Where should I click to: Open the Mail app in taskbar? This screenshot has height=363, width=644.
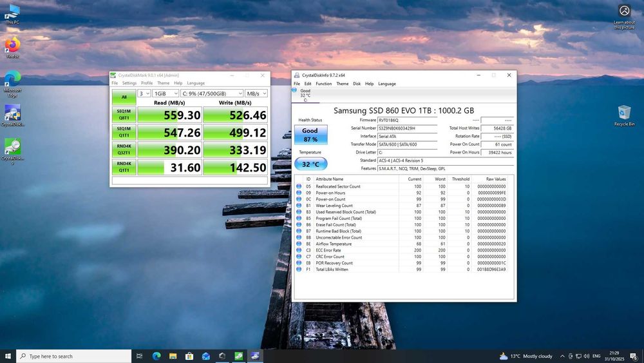206,356
